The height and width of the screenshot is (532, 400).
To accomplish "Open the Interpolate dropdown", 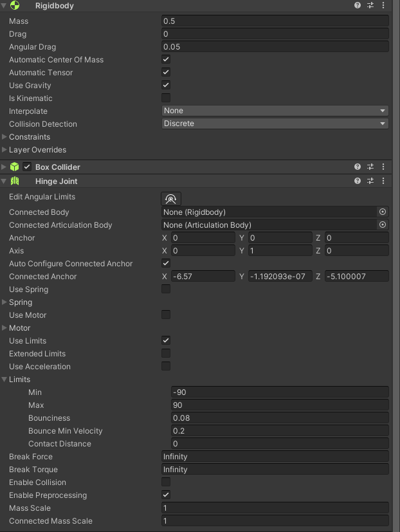I will pyautogui.click(x=275, y=111).
